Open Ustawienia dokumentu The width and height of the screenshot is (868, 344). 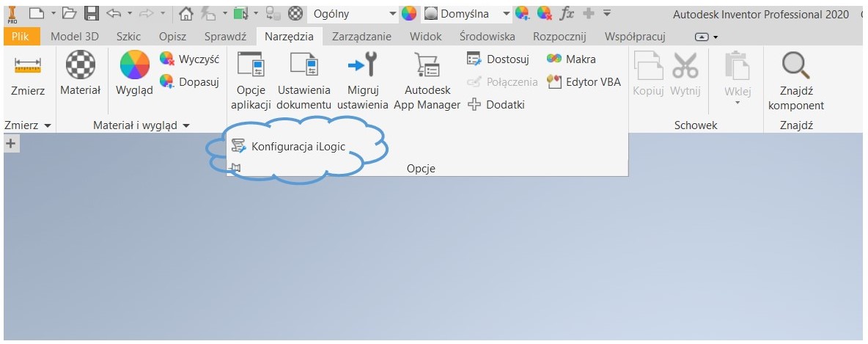[304, 81]
